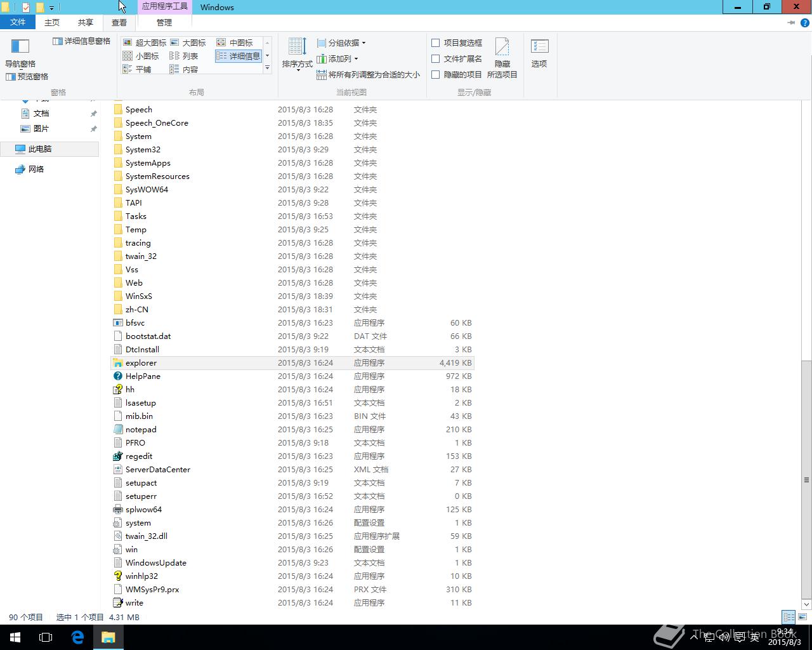Click the volume speaker tray icon
Screen dimensions: 812x650
pos(724,637)
